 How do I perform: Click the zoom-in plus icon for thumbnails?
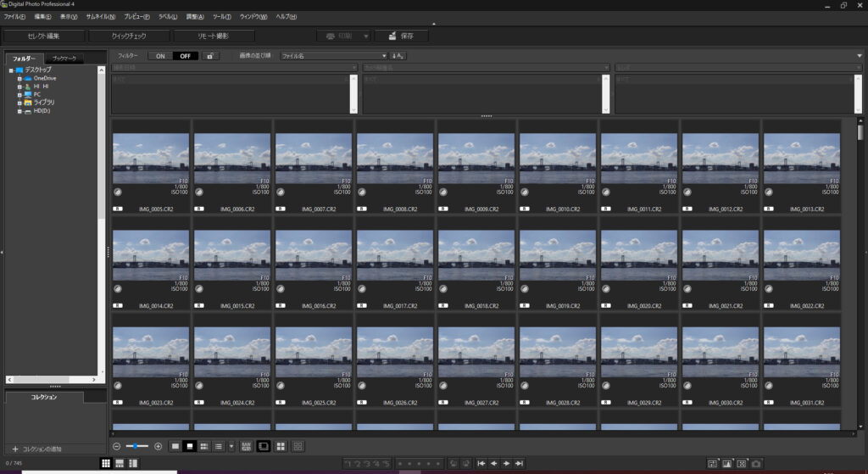(x=158, y=446)
